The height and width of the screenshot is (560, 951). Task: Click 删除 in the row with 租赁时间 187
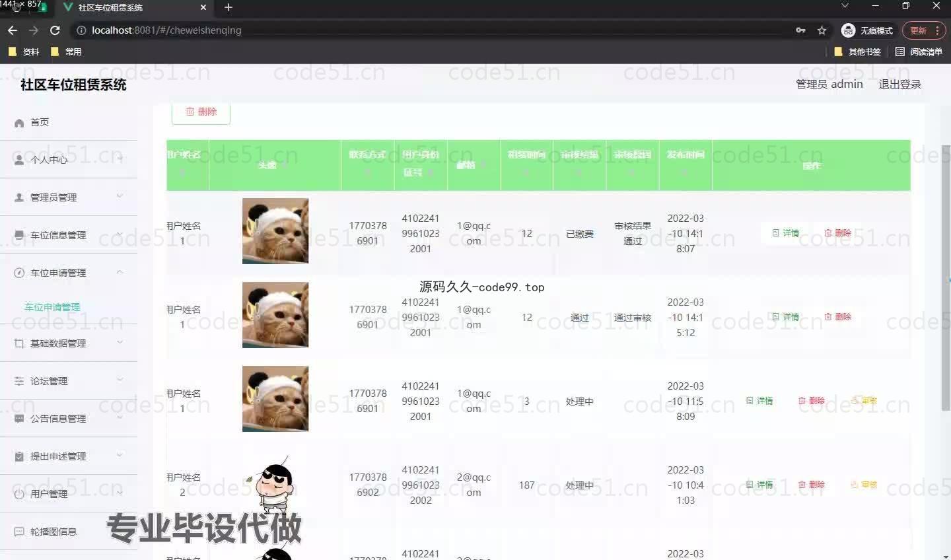812,485
